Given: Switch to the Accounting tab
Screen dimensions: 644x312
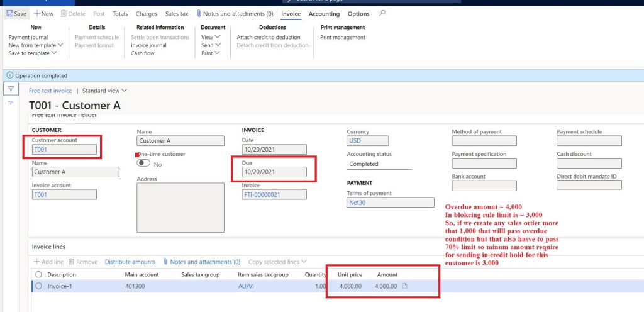Looking at the screenshot, I should [324, 14].
